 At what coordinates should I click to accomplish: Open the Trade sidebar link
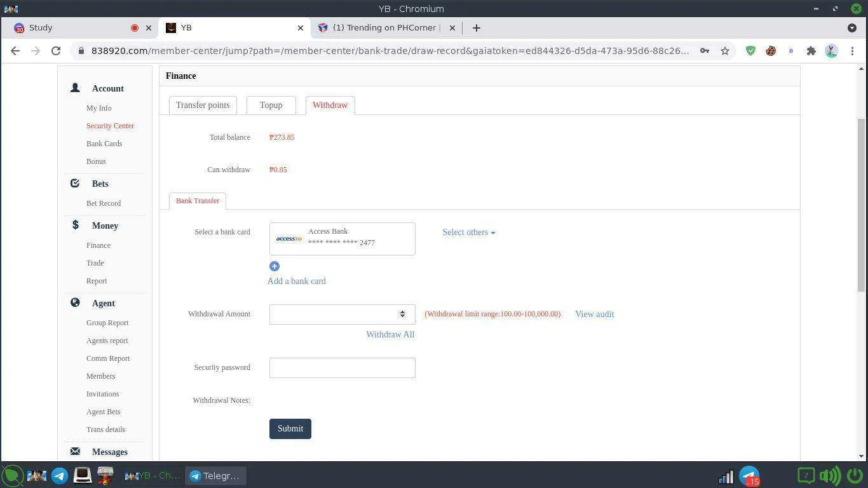click(x=95, y=263)
